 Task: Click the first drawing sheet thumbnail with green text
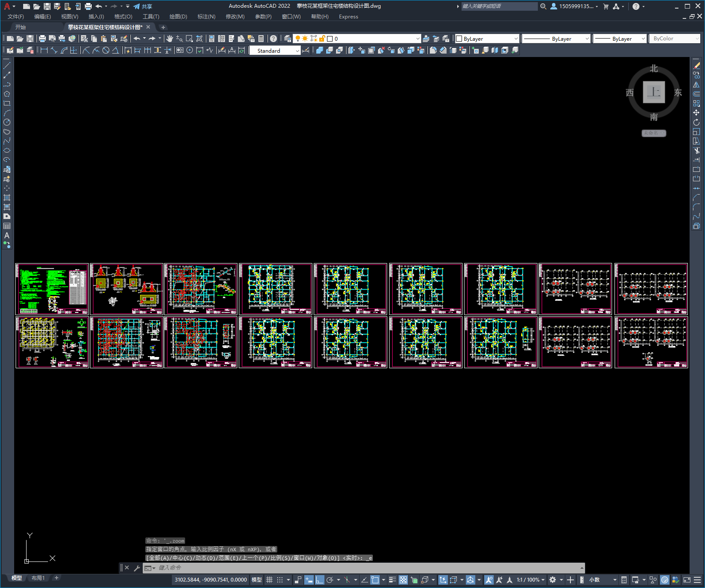tap(52, 289)
